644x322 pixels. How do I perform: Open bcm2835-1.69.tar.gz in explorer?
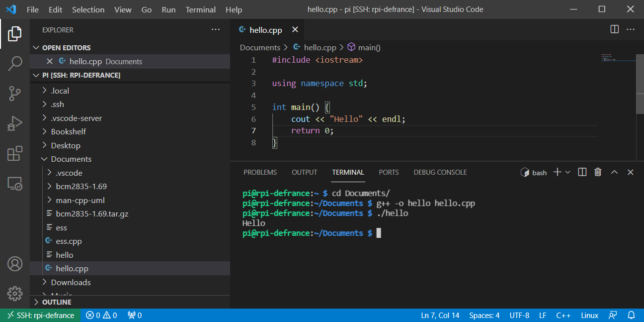click(130, 214)
